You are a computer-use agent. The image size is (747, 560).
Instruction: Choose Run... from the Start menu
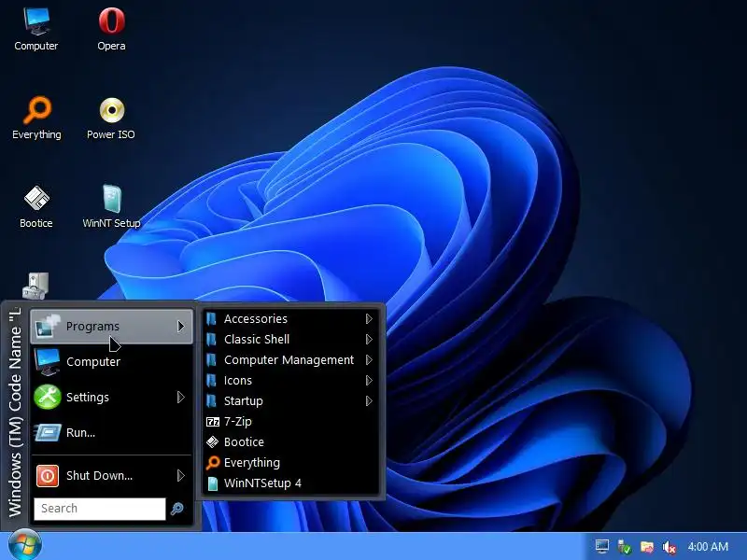point(111,432)
